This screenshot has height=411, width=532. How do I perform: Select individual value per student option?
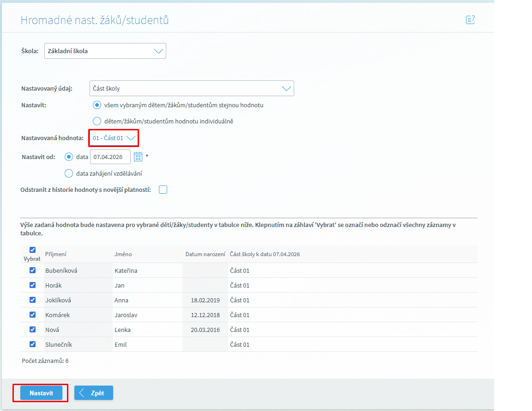point(97,121)
